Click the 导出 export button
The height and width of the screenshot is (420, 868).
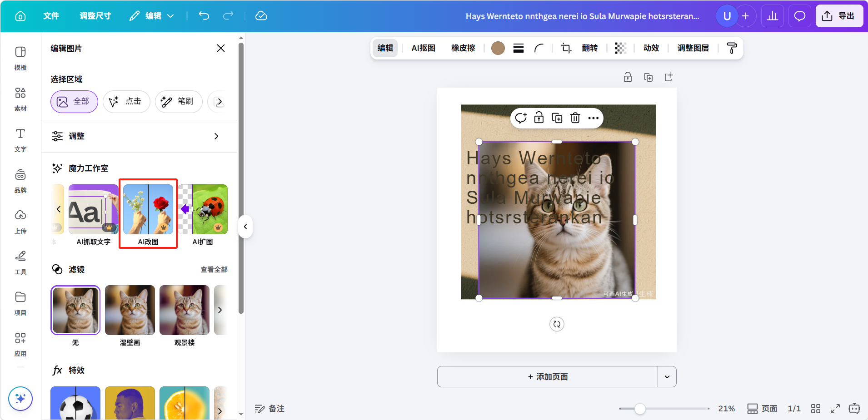coord(839,16)
